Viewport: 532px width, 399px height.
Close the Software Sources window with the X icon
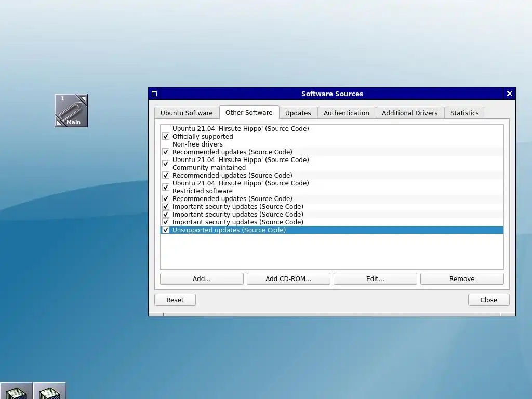(509, 94)
